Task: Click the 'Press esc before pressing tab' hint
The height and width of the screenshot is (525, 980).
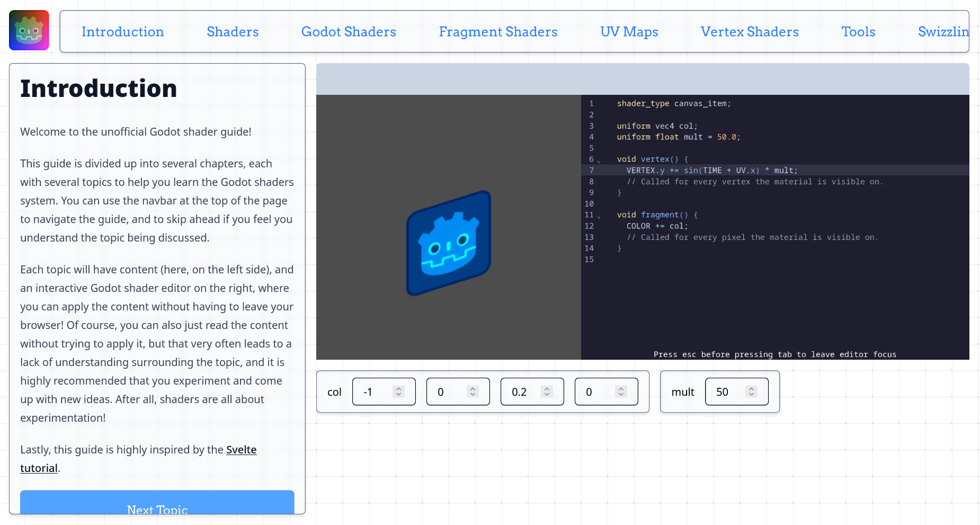Action: [x=775, y=354]
